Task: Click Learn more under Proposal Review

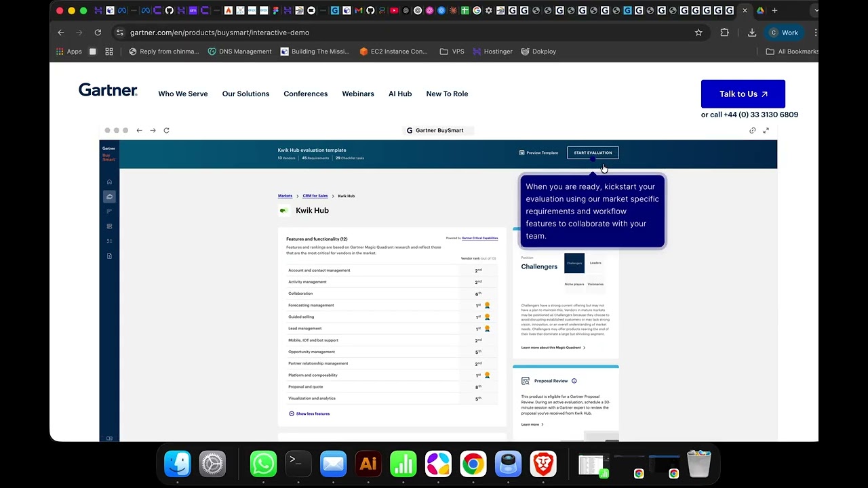Action: 532,424
